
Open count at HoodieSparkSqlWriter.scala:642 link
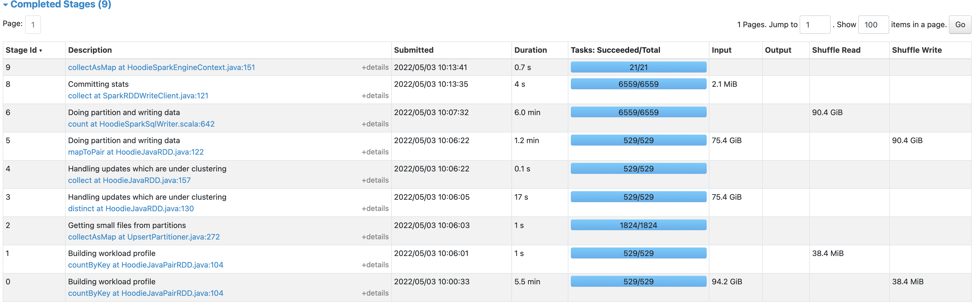click(141, 124)
